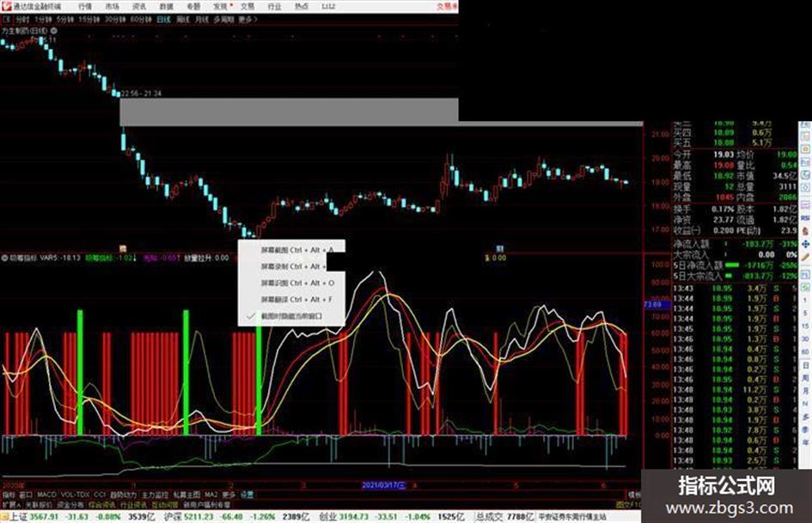The image size is (812, 523).
Task: Click the 2021/03/17 date marker on time axis
Action: (x=384, y=486)
